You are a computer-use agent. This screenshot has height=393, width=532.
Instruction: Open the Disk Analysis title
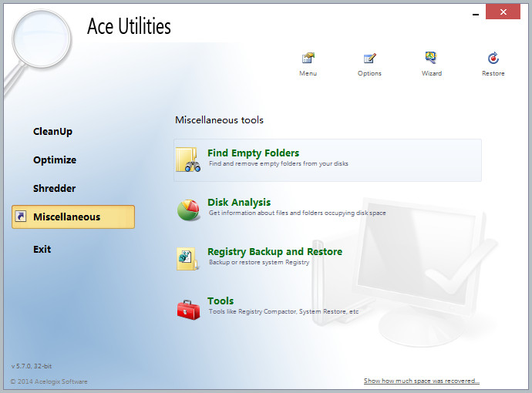[x=239, y=203]
